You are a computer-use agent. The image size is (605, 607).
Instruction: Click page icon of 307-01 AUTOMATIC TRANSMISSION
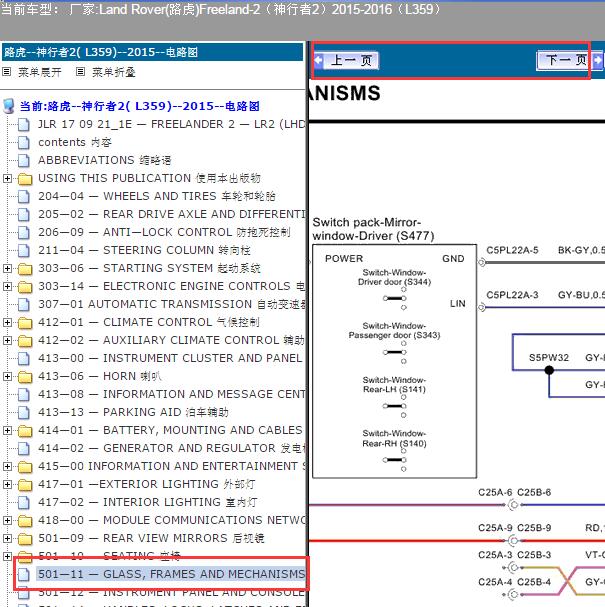pos(24,304)
